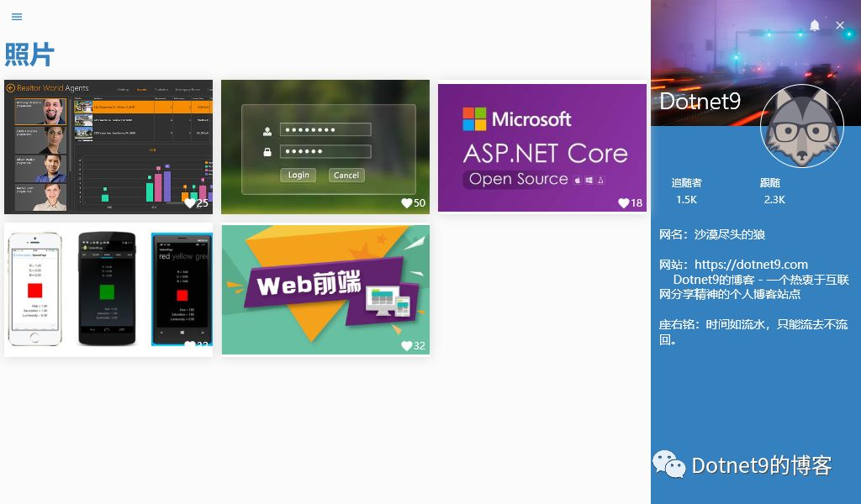Open the hamburger menu
861x504 pixels.
[x=17, y=17]
